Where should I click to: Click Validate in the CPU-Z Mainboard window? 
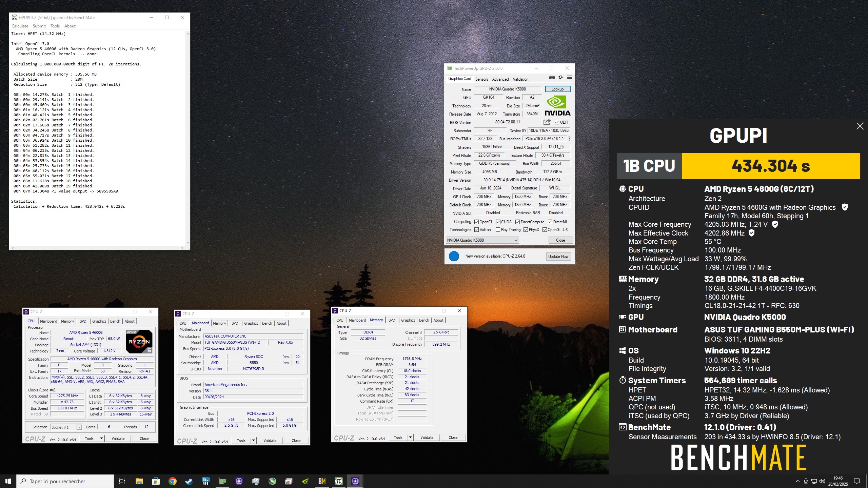[270, 441]
